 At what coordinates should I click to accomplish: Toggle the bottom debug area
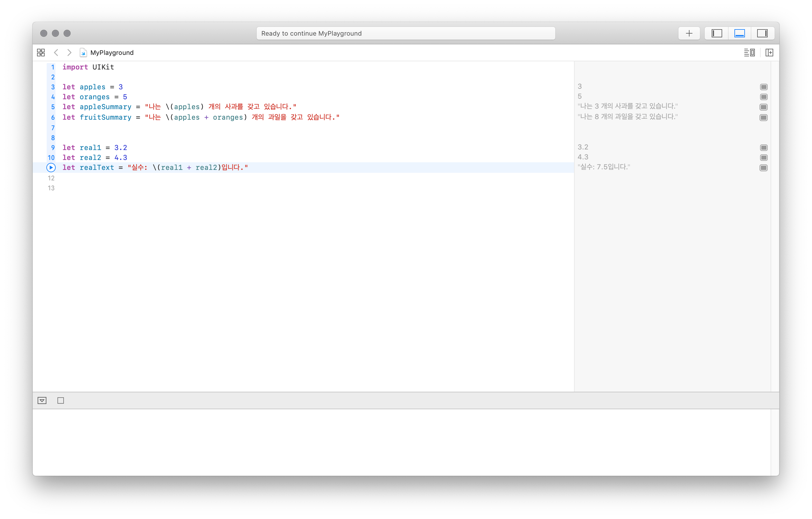(739, 33)
